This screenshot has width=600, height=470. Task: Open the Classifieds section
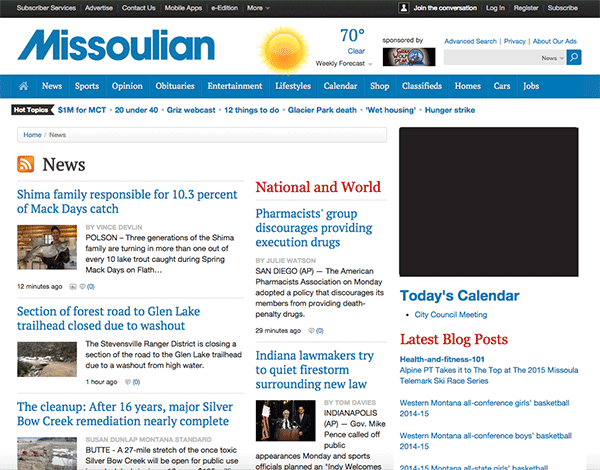[422, 86]
